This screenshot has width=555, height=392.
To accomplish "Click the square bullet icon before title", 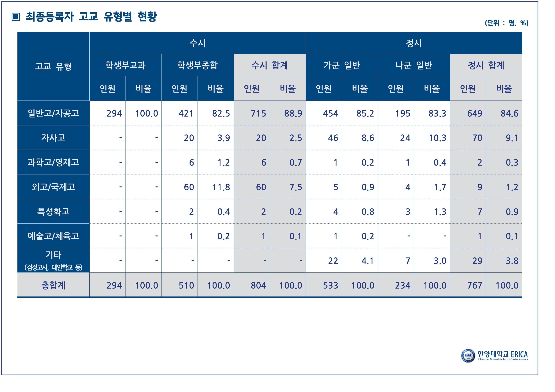I will pos(16,17).
